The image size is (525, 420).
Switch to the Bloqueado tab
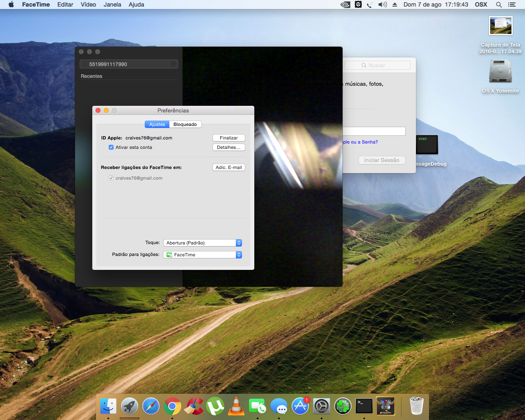(x=185, y=124)
